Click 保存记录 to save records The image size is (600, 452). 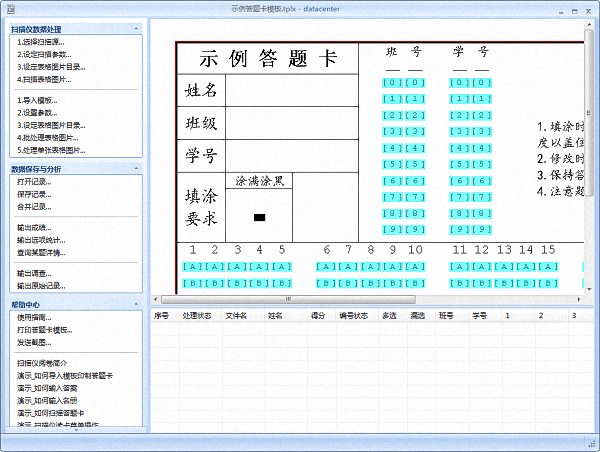coord(34,194)
